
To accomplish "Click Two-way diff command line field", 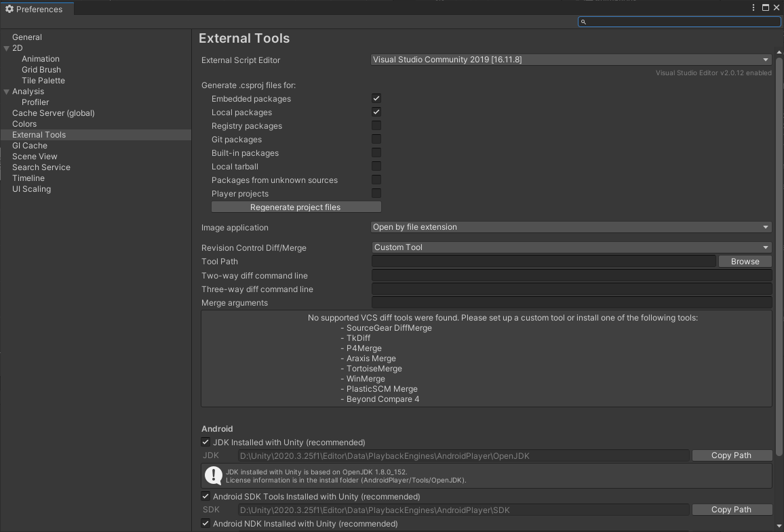I will (x=572, y=275).
